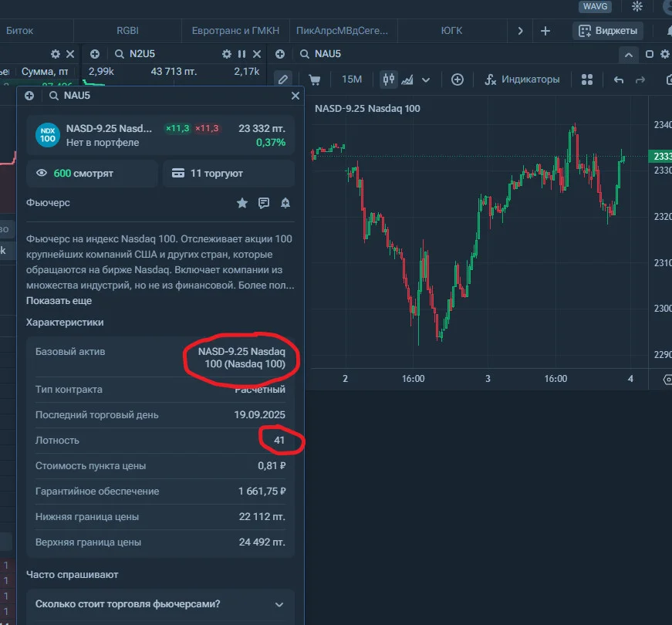672x625 pixels.
Task: Open the shopping cart trade icon
Action: pos(315,79)
